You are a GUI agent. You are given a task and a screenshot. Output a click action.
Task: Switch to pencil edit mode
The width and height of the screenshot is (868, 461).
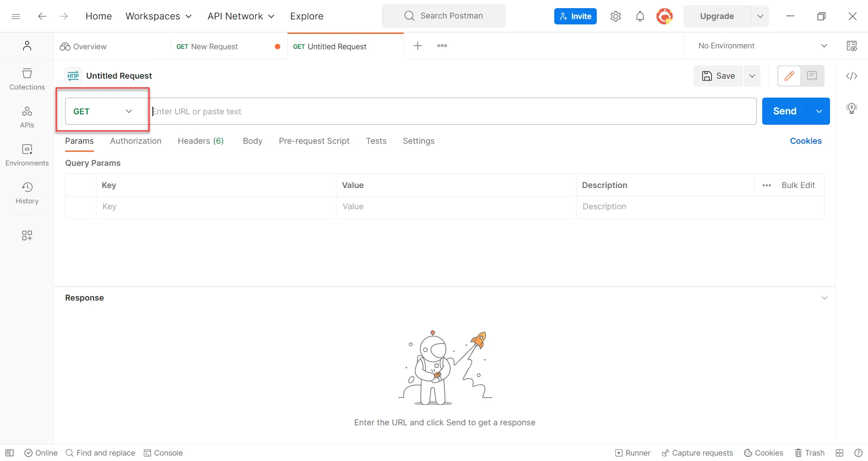pos(789,76)
